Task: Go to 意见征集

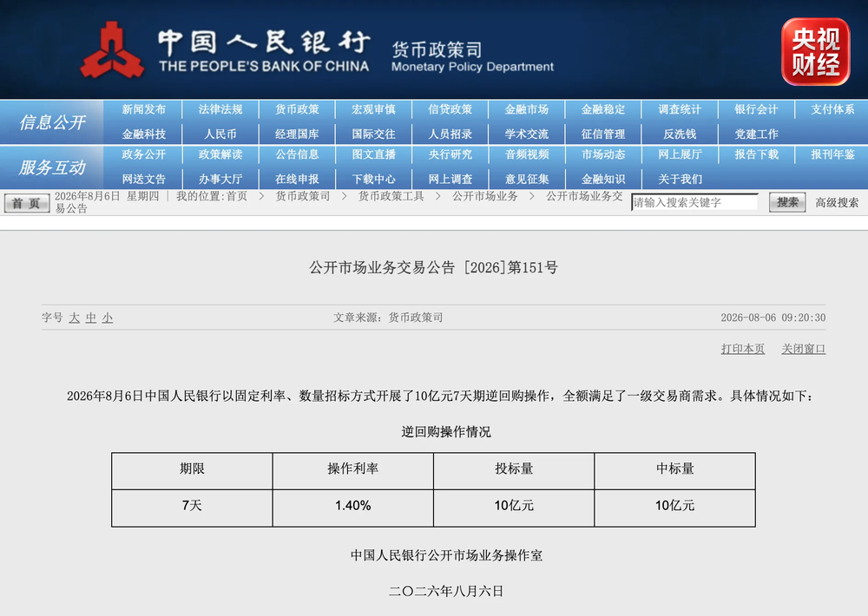Action: pos(527,179)
